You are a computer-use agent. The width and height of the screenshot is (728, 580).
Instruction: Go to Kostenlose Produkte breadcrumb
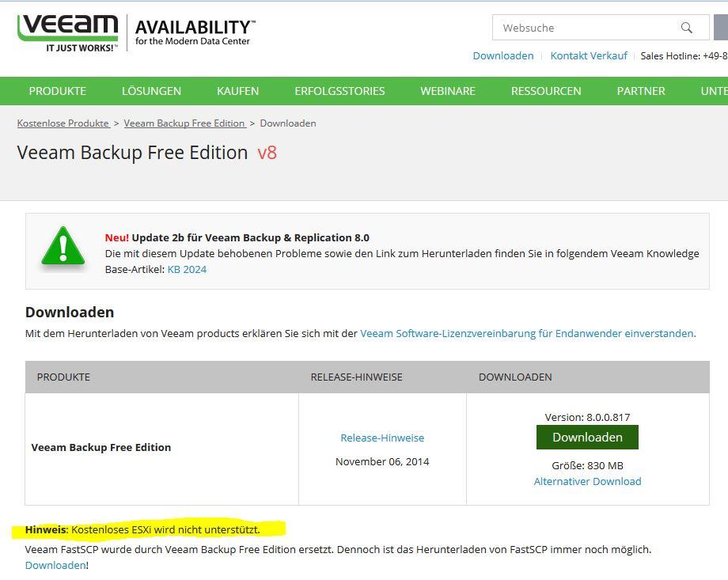pos(63,123)
